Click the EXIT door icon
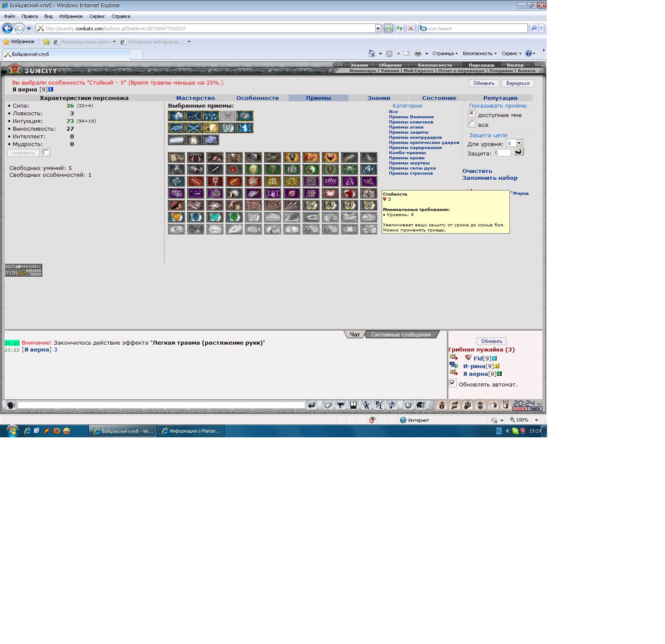The width and height of the screenshot is (665, 644). click(506, 405)
